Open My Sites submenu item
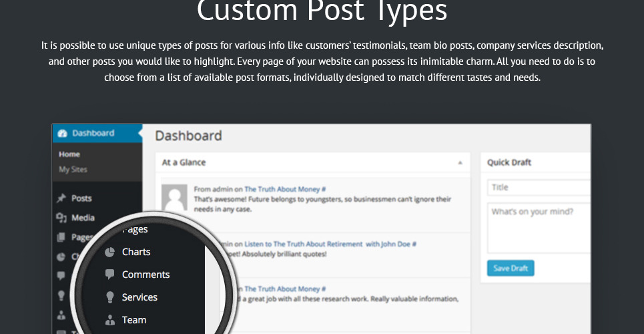The height and width of the screenshot is (334, 644). point(73,170)
